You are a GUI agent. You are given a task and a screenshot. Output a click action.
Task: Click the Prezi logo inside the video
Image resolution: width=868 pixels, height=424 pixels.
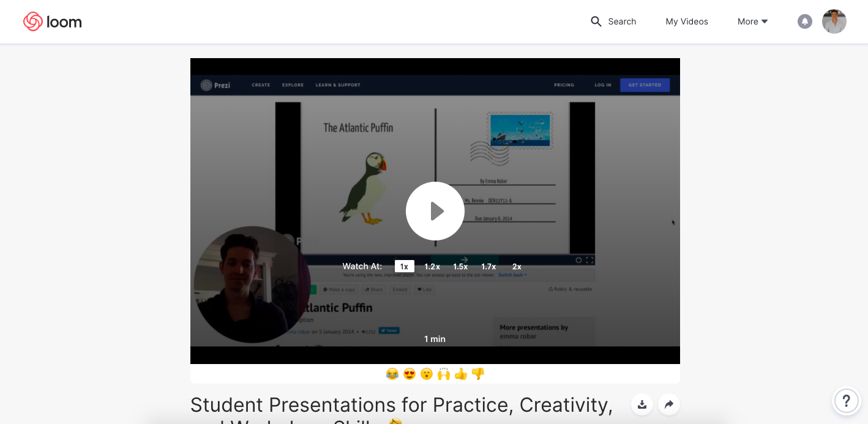point(215,85)
